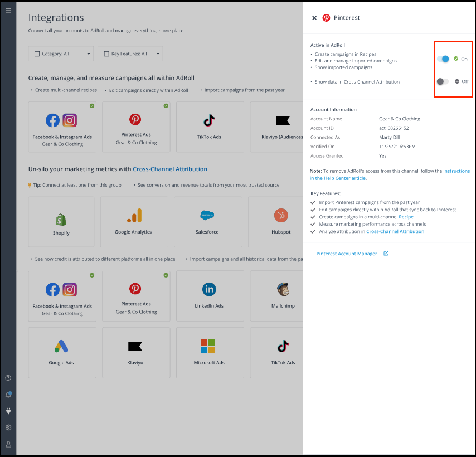The width and height of the screenshot is (476, 457).
Task: Click the Hubspot sprocket icon
Action: [x=281, y=216]
